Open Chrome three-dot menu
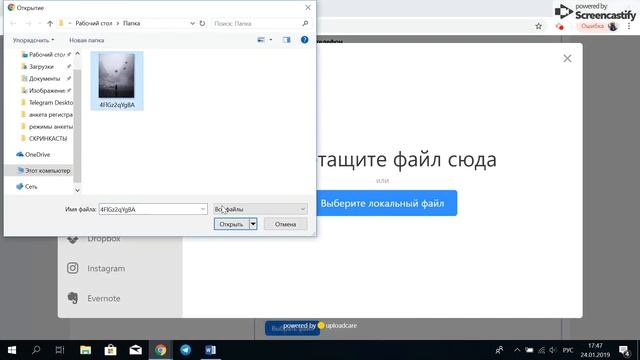The height and width of the screenshot is (360, 640). [x=629, y=27]
